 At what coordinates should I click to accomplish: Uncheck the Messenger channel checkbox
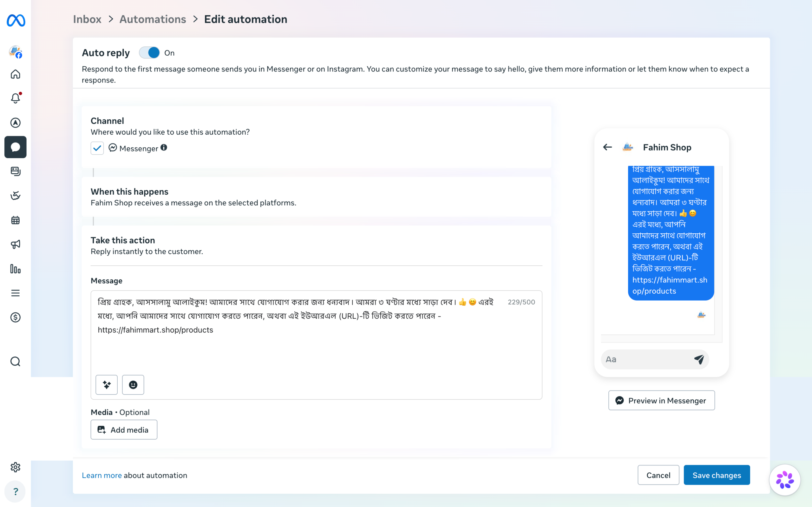point(97,148)
